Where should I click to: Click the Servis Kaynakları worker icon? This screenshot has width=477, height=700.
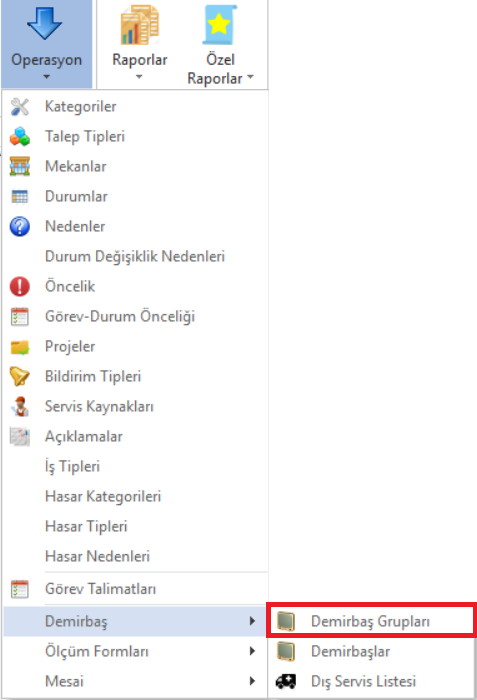click(x=20, y=406)
